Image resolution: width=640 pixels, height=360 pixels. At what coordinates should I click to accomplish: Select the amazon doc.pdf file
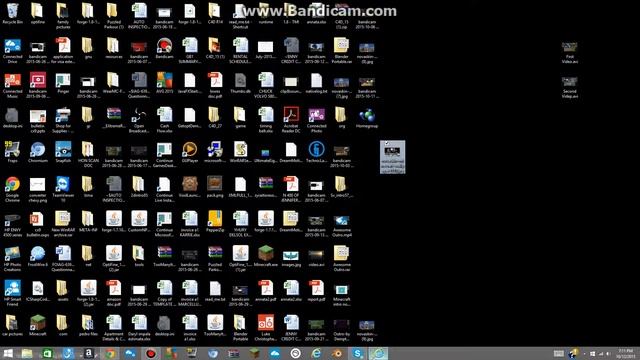(x=113, y=293)
